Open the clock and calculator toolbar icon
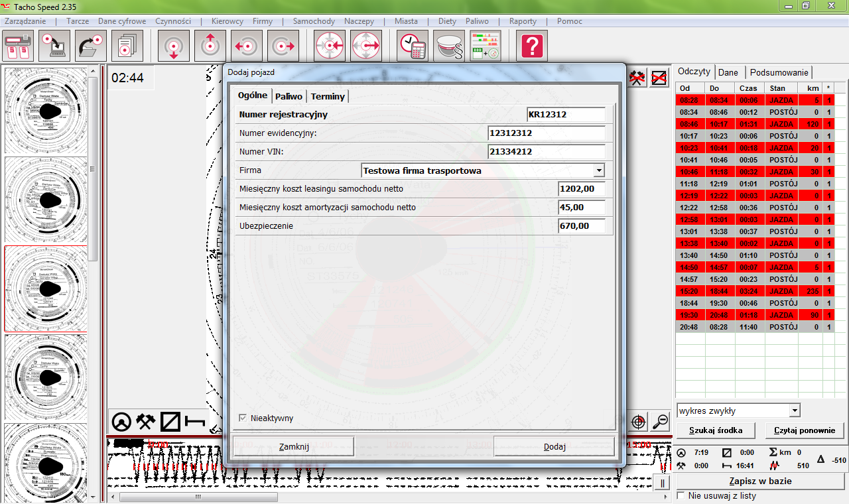 click(413, 46)
